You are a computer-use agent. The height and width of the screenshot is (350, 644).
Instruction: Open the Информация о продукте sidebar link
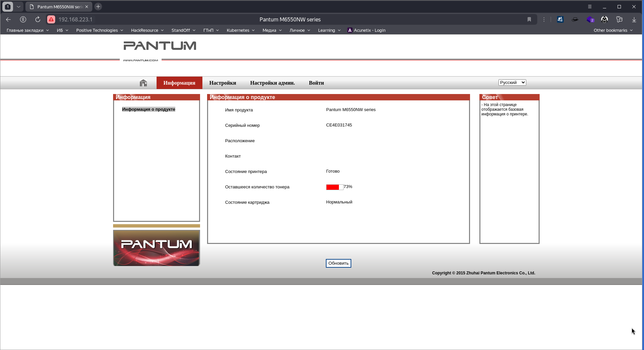point(149,109)
